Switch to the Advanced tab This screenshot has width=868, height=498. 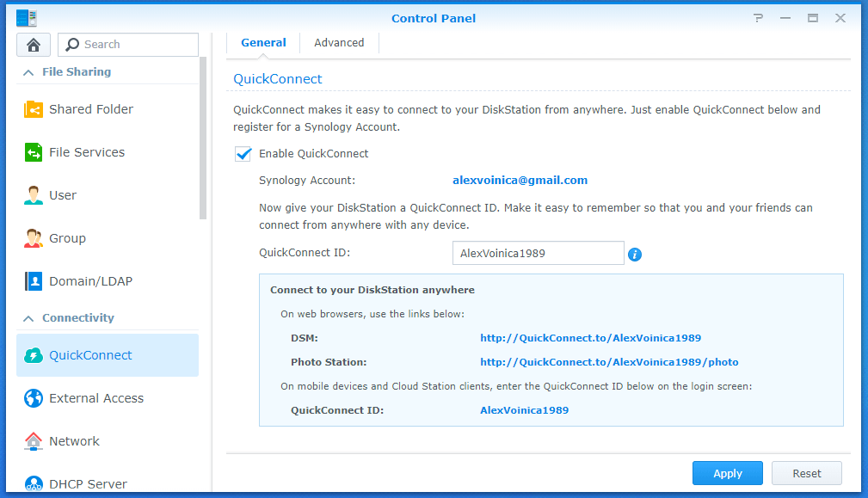click(x=339, y=43)
